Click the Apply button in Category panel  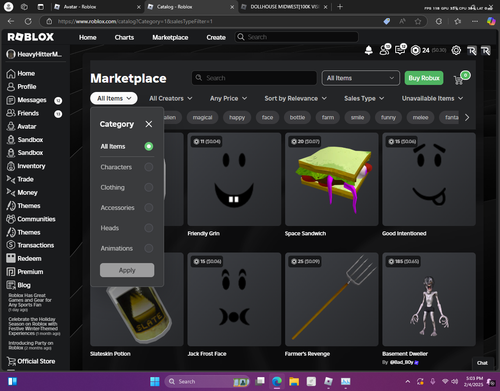pos(127,270)
